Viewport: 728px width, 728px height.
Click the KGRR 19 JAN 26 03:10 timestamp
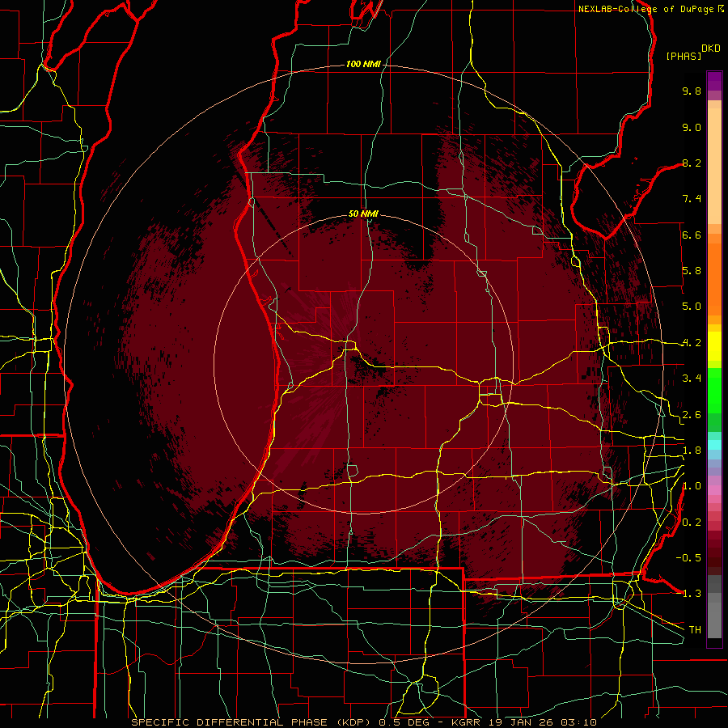(523, 722)
